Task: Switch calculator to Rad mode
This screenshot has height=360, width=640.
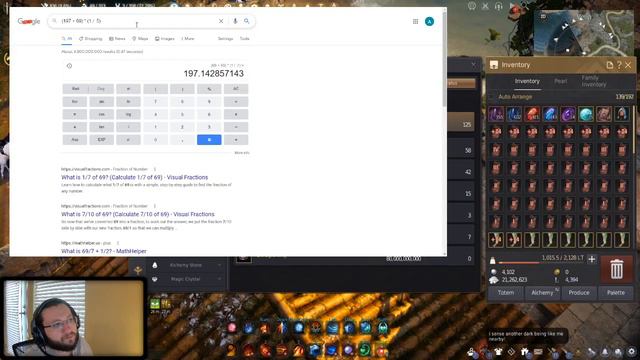Action: tap(75, 89)
